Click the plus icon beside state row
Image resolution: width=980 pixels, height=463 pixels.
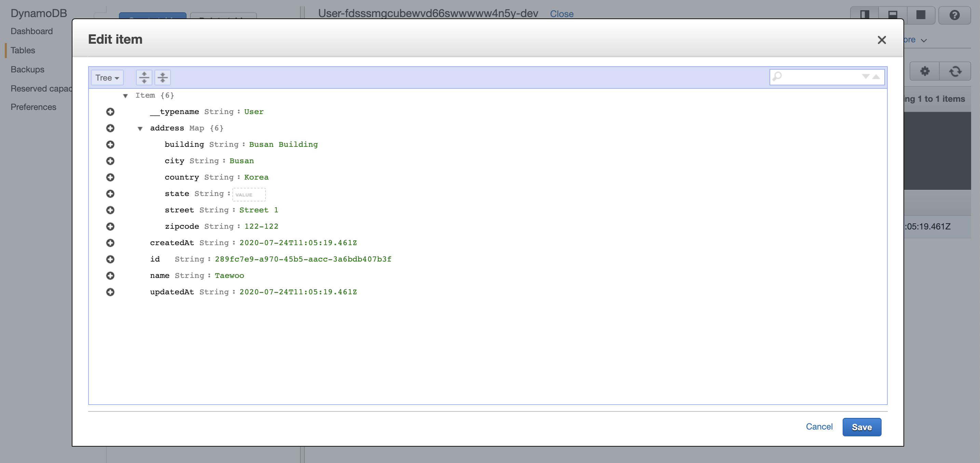click(110, 194)
